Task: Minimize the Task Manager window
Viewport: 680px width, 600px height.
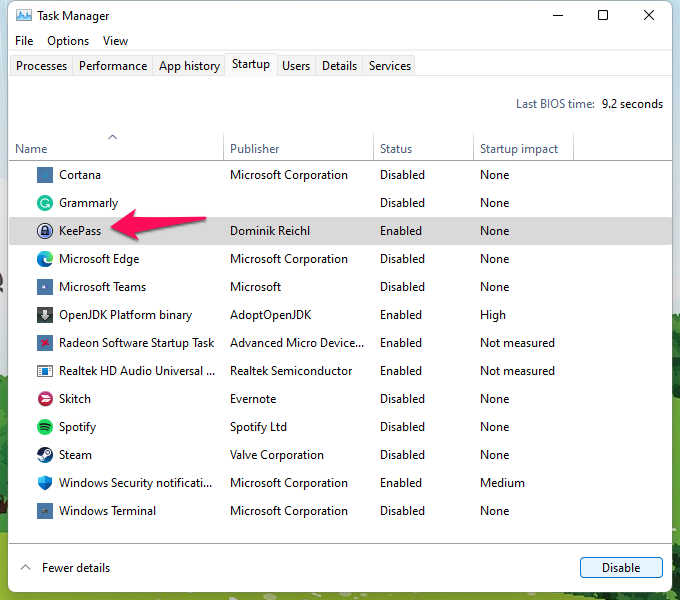Action: click(x=558, y=16)
